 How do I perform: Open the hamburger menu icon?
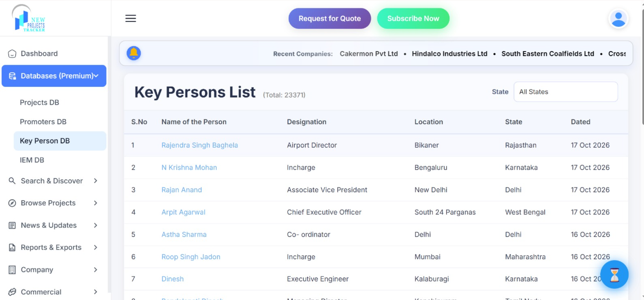tap(131, 19)
